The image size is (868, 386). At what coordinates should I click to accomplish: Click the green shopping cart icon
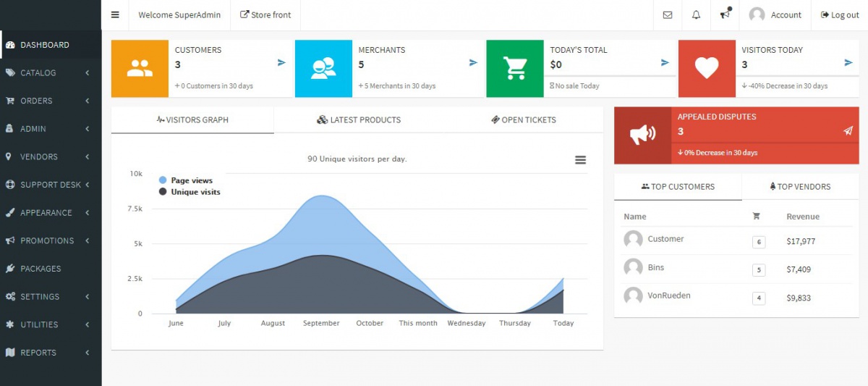click(514, 68)
